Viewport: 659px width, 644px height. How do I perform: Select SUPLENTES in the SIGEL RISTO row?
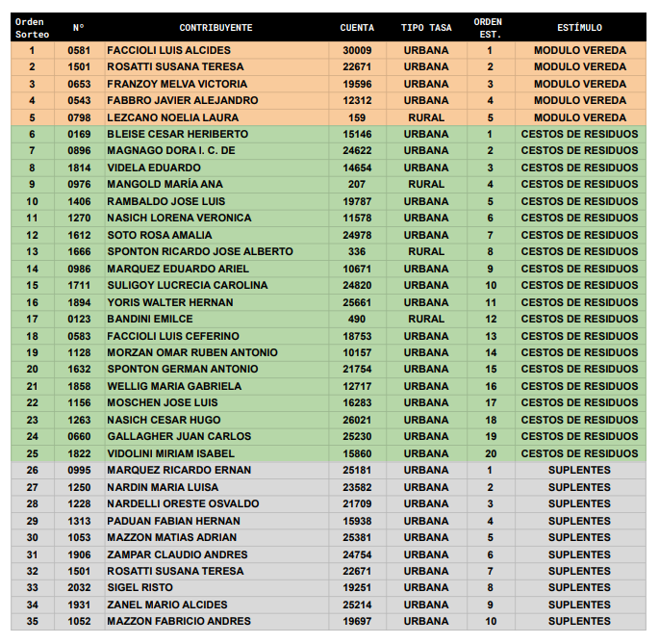[x=579, y=588]
